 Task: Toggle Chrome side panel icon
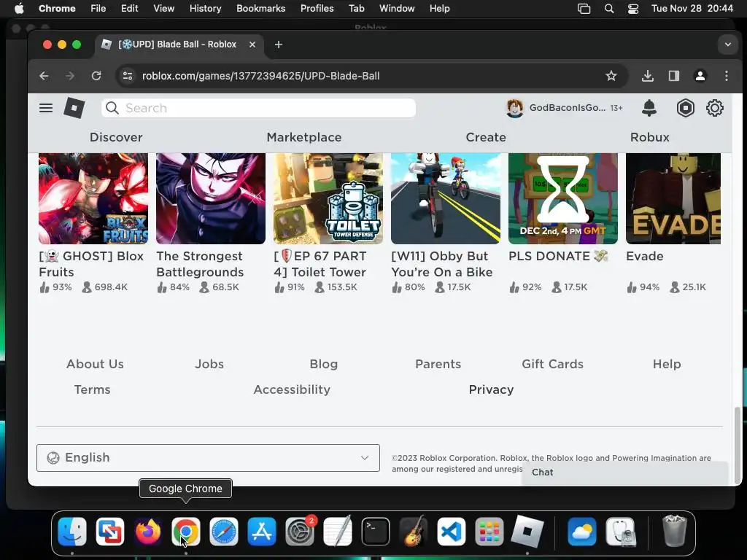[673, 76]
